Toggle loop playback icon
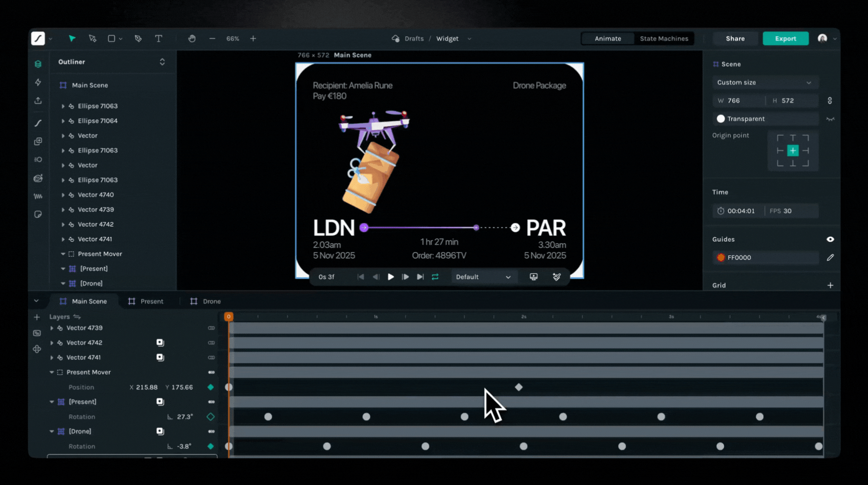 [435, 277]
